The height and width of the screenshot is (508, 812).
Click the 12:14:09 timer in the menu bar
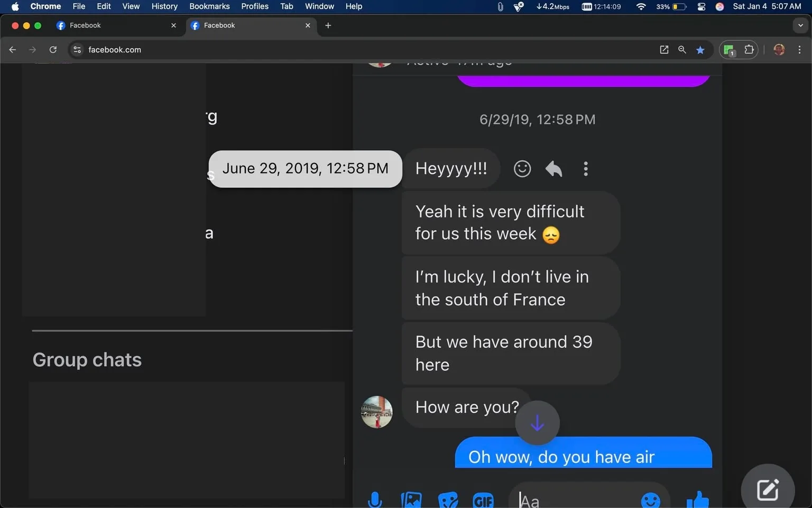click(602, 6)
